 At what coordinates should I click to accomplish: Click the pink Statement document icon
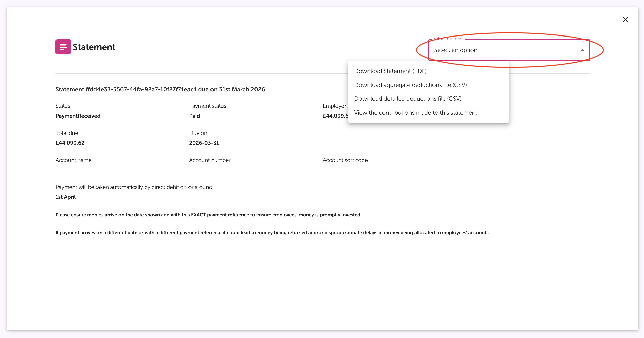click(63, 47)
